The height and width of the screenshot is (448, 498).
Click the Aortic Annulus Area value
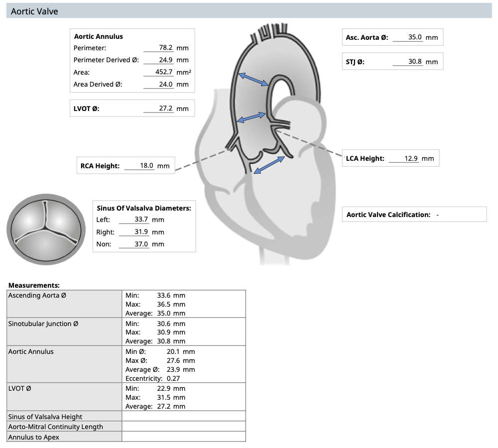[x=159, y=72]
